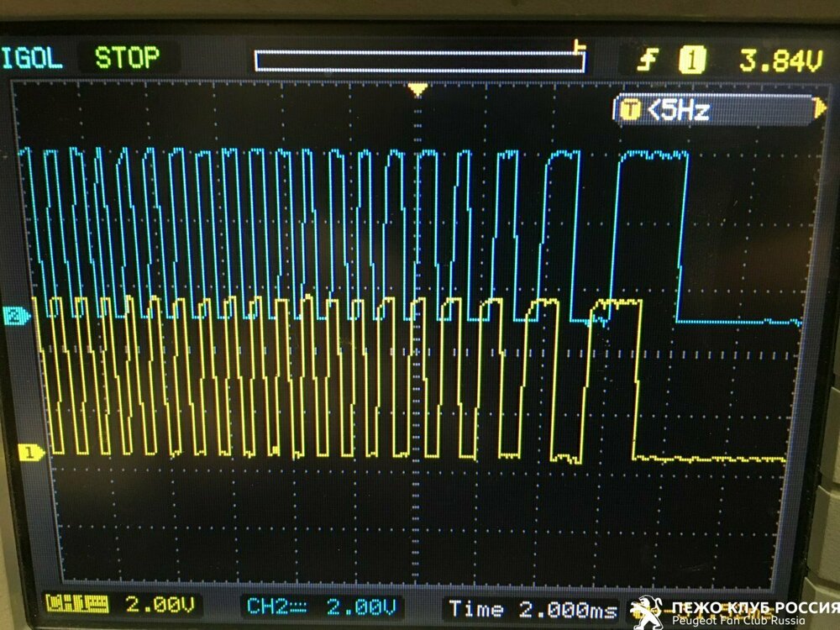Screen dimensions: 840x630
Task: Click the <5Hz frequency readout
Action: tap(679, 110)
